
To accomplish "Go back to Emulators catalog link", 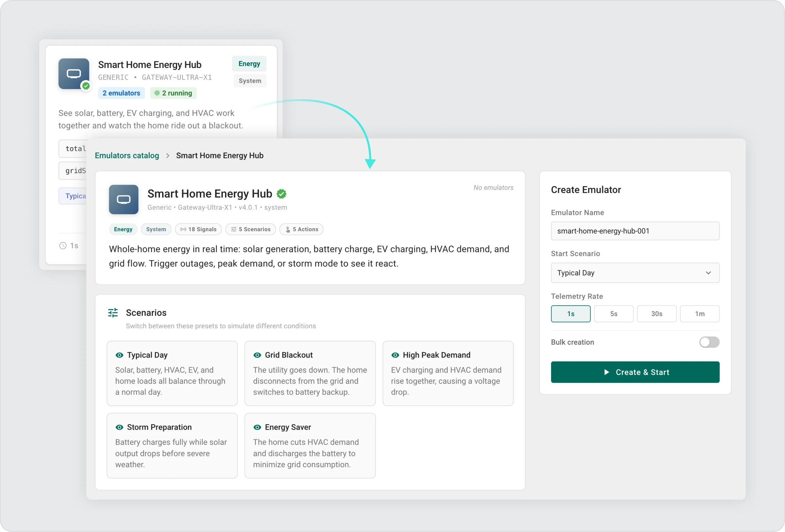I will (127, 156).
